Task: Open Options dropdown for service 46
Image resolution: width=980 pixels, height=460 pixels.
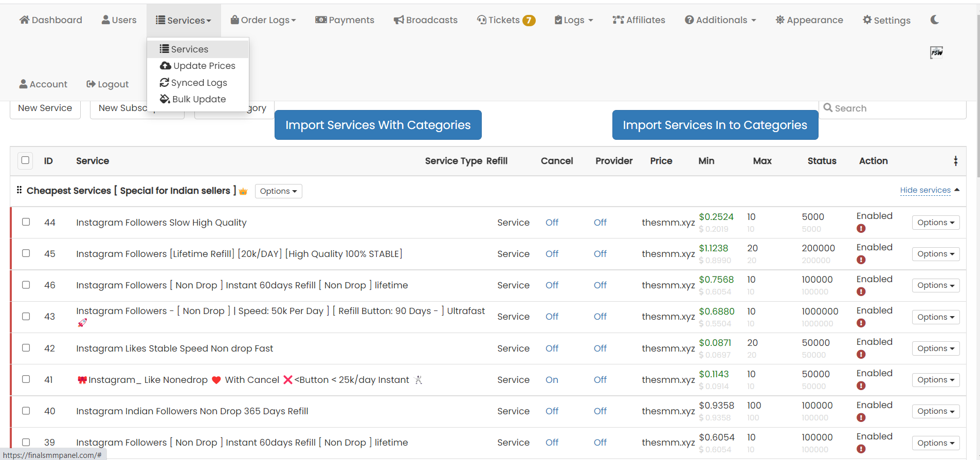Action: coord(935,285)
